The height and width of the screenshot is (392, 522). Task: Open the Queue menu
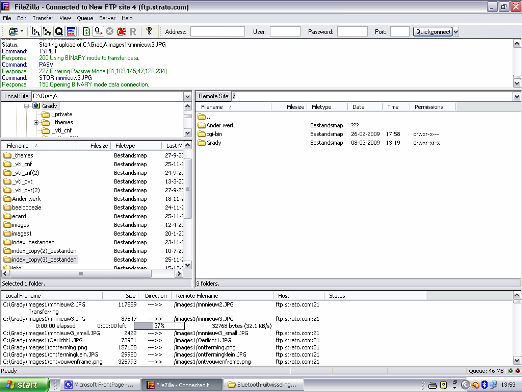[x=85, y=18]
